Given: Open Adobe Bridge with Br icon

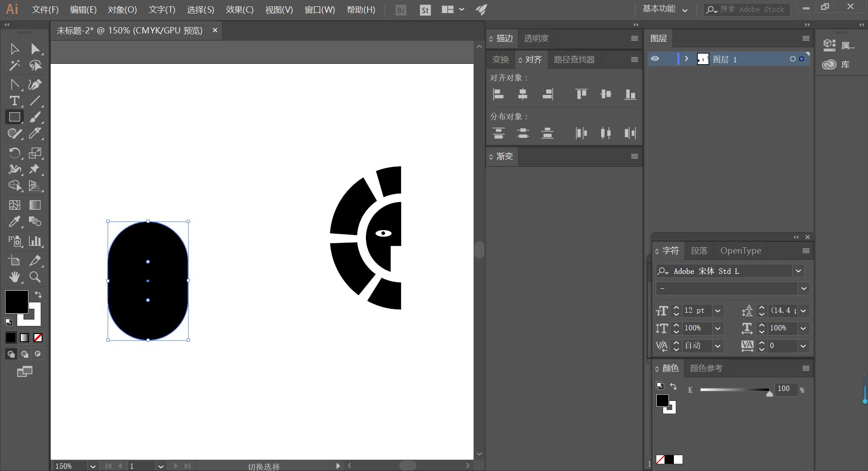Looking at the screenshot, I should pyautogui.click(x=401, y=10).
